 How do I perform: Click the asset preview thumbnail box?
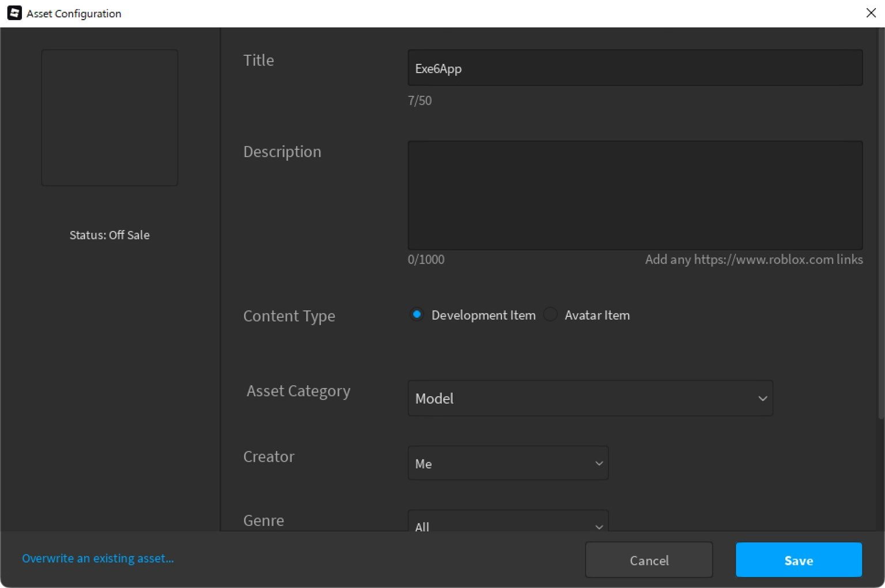point(109,117)
